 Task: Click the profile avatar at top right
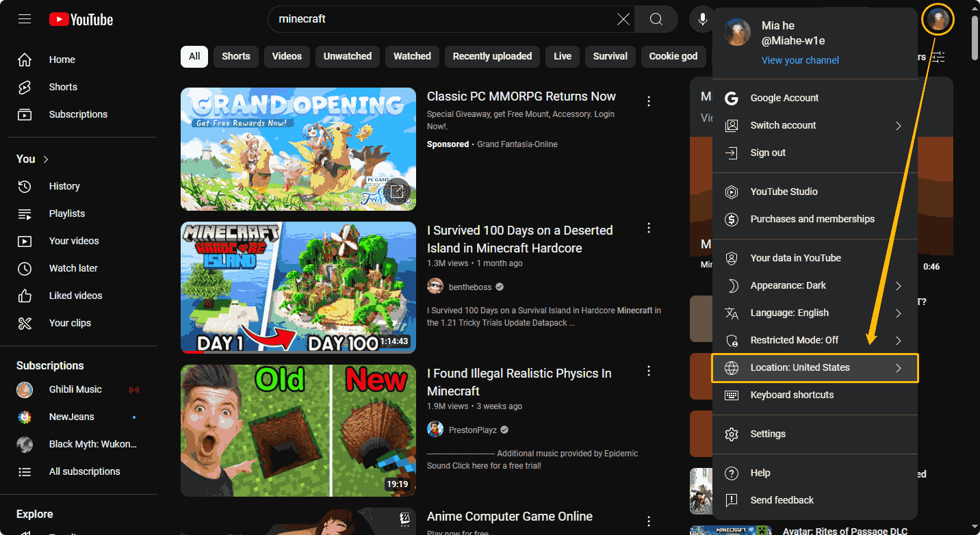click(937, 19)
